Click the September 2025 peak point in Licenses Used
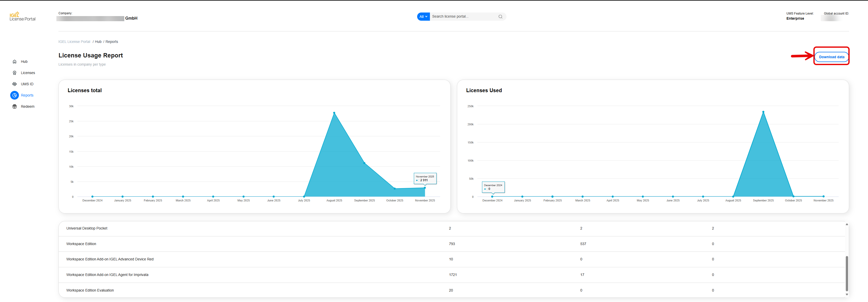The width and height of the screenshot is (868, 302). pyautogui.click(x=763, y=112)
